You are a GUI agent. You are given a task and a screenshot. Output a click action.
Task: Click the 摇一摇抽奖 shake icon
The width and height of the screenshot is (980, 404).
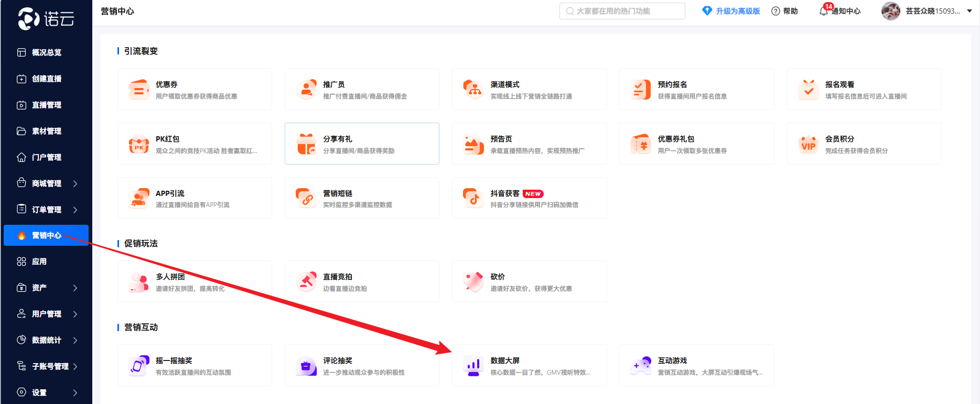click(x=139, y=366)
